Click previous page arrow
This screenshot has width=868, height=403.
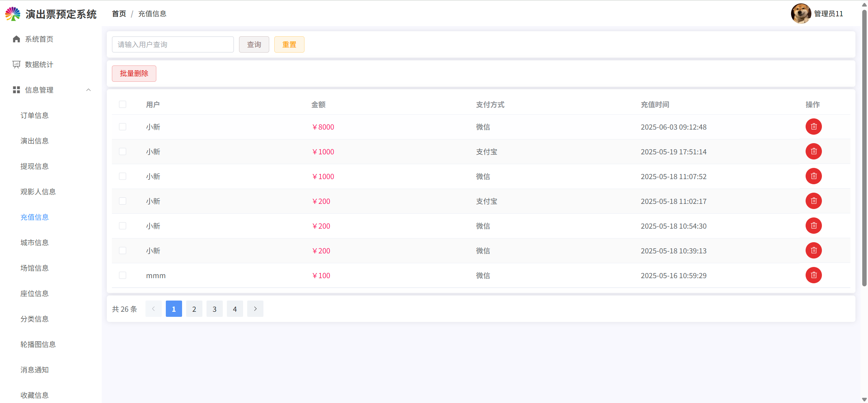tap(153, 309)
